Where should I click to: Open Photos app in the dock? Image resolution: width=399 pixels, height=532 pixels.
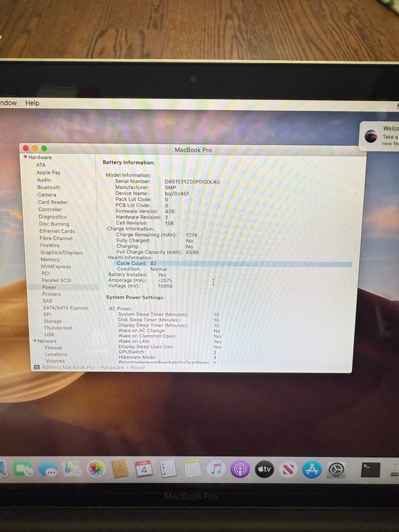pos(96,469)
